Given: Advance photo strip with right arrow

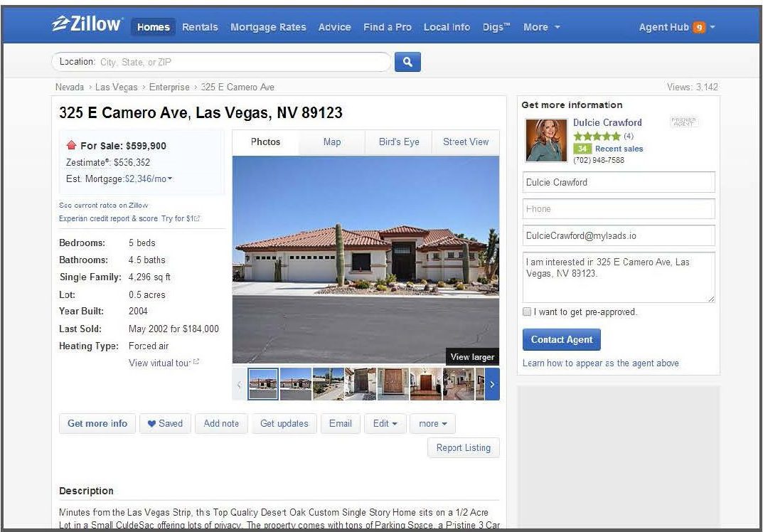Looking at the screenshot, I should pos(492,384).
